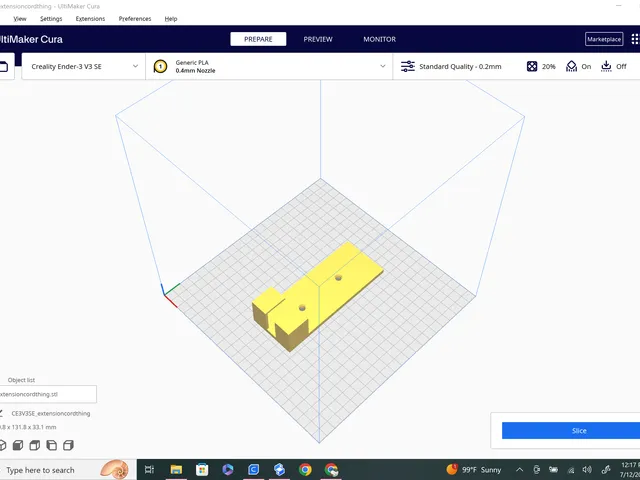640x480 pixels.
Task: Click the support icon
Action: coord(571,66)
